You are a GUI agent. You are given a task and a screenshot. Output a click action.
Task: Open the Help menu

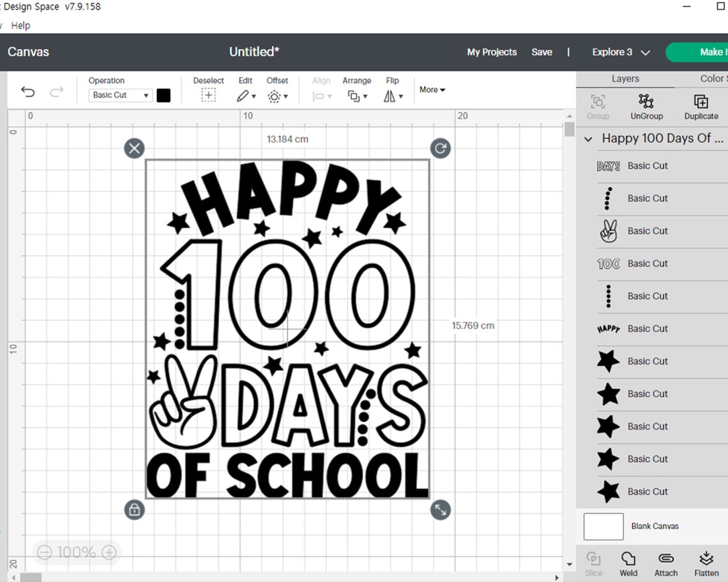tap(21, 26)
